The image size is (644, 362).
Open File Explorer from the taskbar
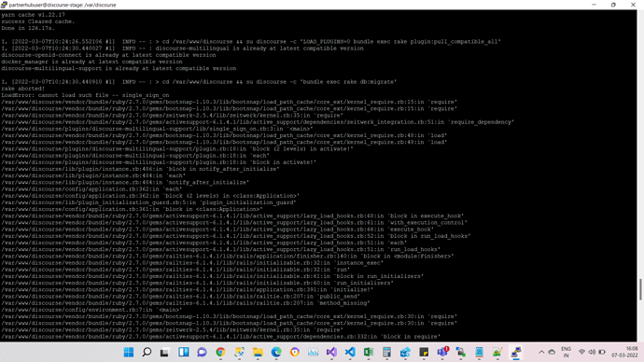click(x=258, y=352)
